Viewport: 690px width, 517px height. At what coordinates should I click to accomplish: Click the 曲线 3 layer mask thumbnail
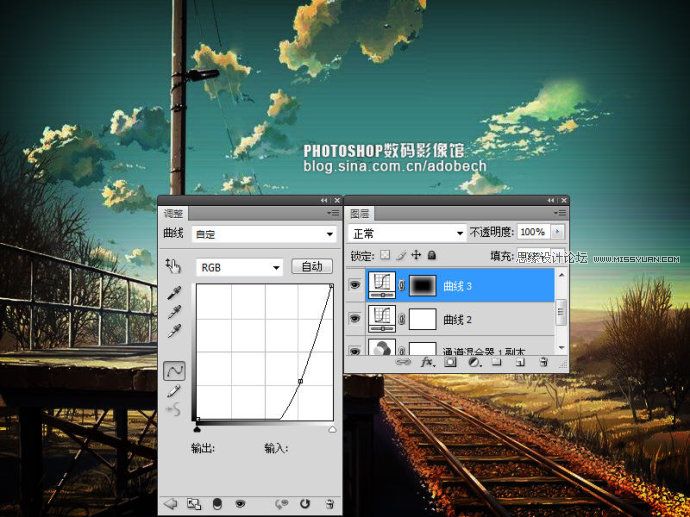(x=422, y=286)
